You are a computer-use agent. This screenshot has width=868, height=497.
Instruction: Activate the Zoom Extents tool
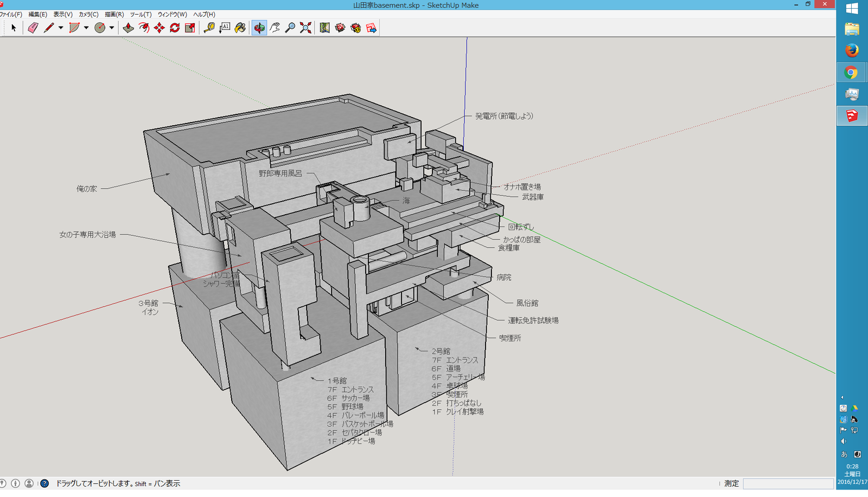pyautogui.click(x=306, y=28)
